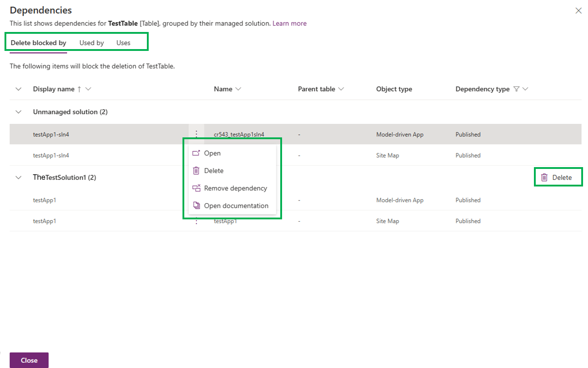Click the filter icon on Dependency type column
Viewport: 588px width, 368px height.
pos(517,89)
